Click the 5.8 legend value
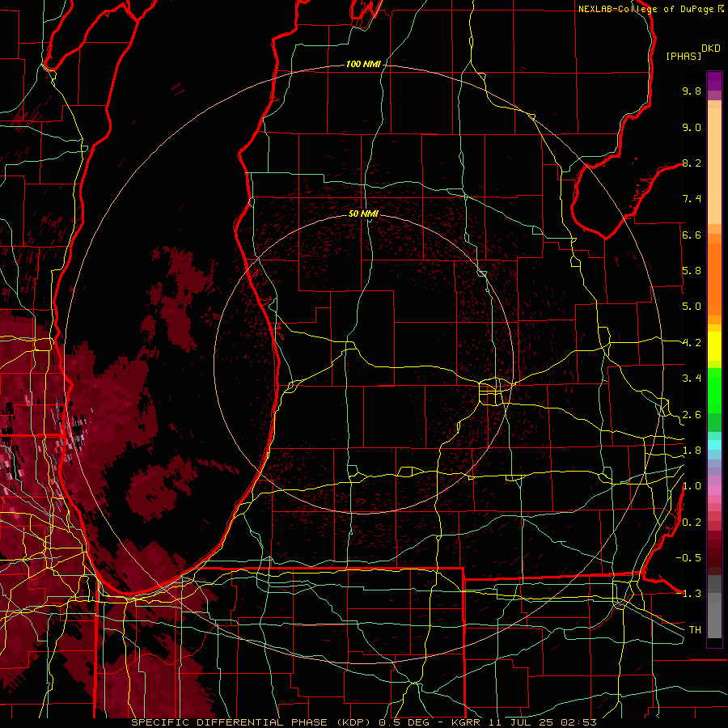This screenshot has width=728, height=728. (692, 271)
